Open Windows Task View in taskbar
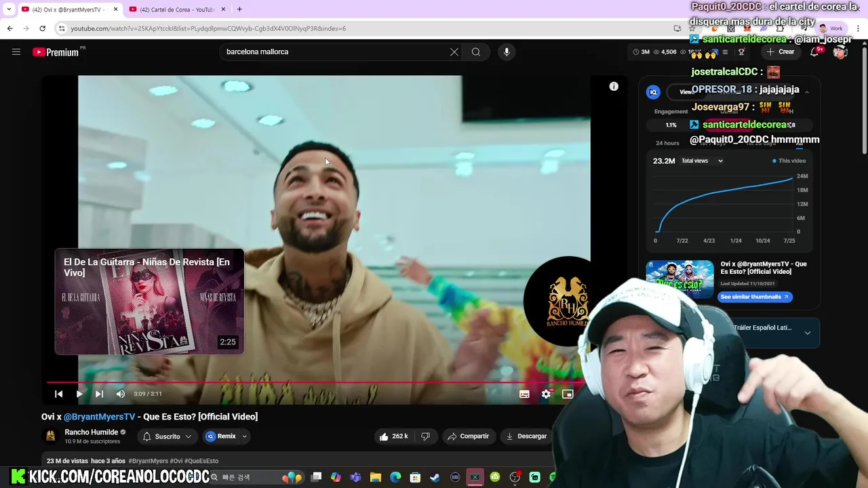868x488 pixels. click(316, 478)
